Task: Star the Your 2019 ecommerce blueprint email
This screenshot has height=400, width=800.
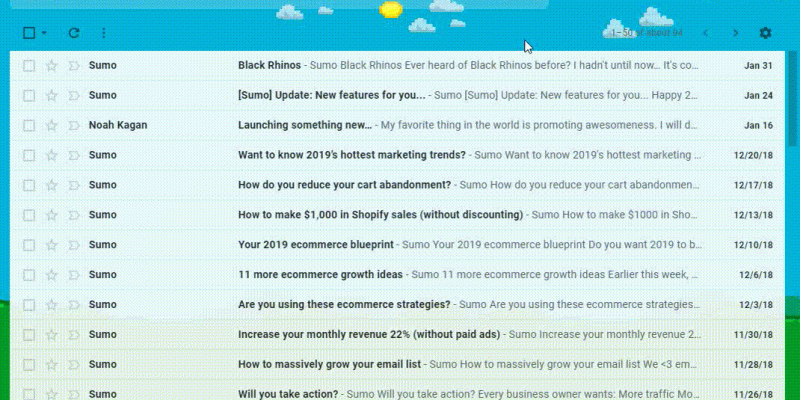Action: pos(51,245)
